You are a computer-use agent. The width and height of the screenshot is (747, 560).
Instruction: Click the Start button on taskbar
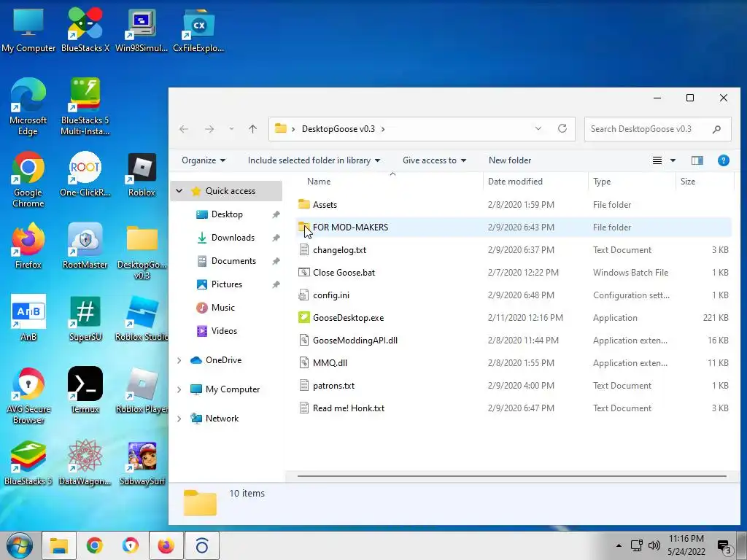pyautogui.click(x=19, y=545)
